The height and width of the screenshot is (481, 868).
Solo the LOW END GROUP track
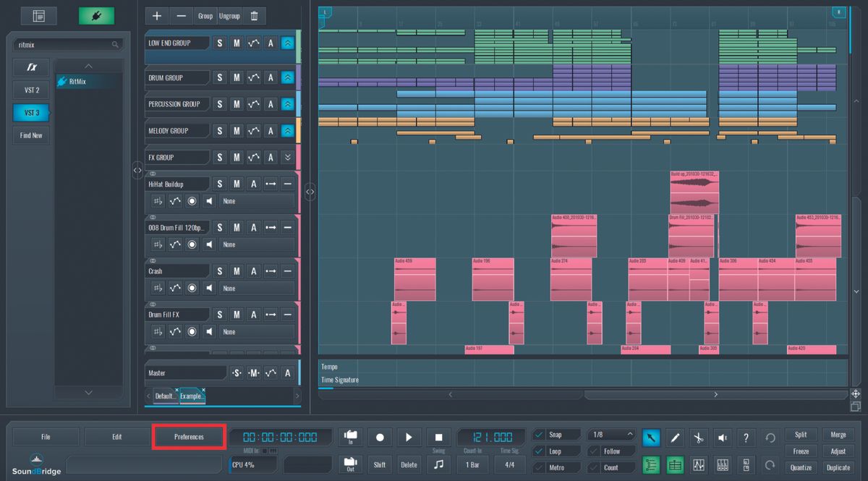point(219,43)
